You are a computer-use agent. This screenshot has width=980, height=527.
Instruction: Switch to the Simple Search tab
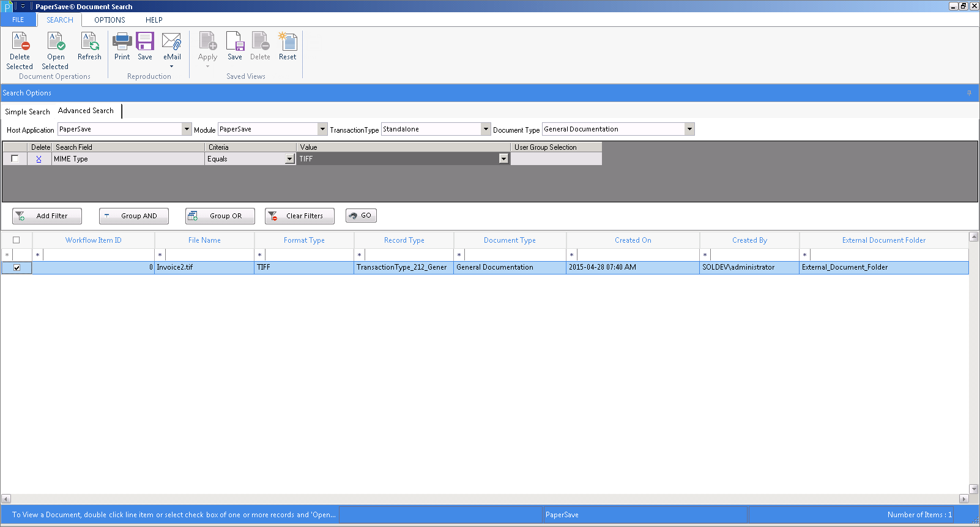[28, 112]
